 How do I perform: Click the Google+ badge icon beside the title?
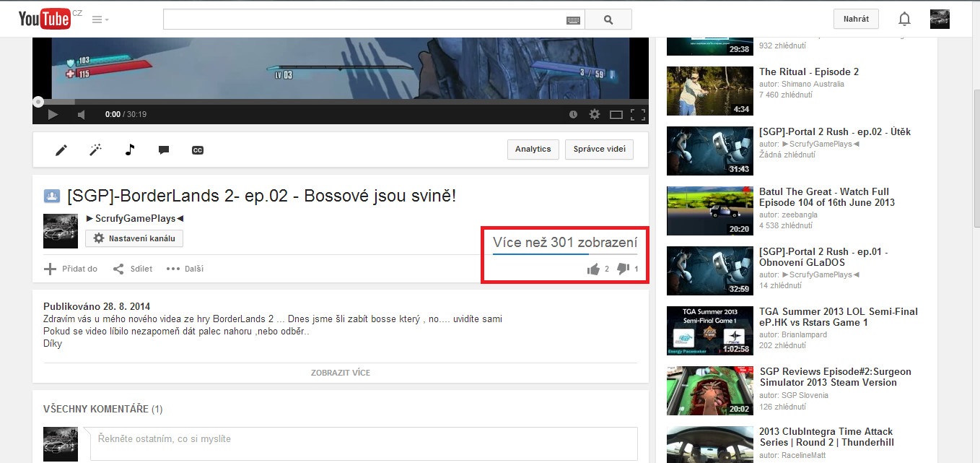coord(51,195)
